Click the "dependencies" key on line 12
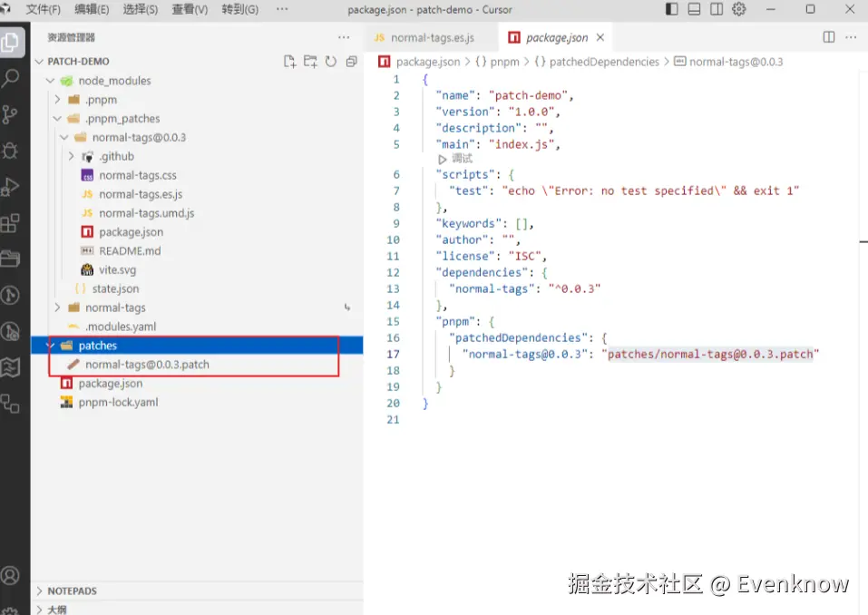The width and height of the screenshot is (868, 615). (481, 272)
